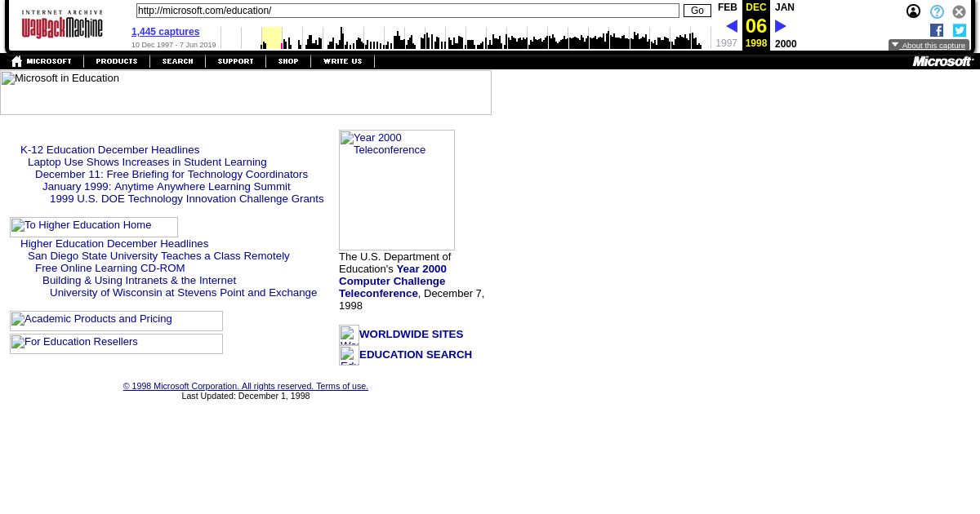Click the captures timeline sparkline graph

pos(465,38)
